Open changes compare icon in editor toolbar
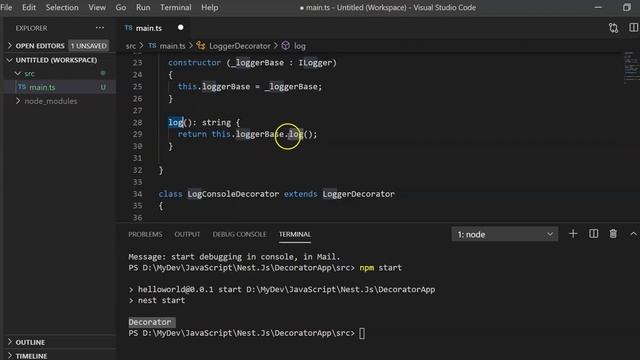 click(x=613, y=28)
